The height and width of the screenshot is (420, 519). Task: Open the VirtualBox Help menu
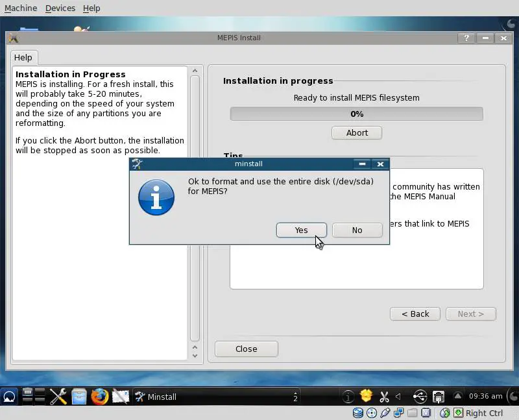91,8
